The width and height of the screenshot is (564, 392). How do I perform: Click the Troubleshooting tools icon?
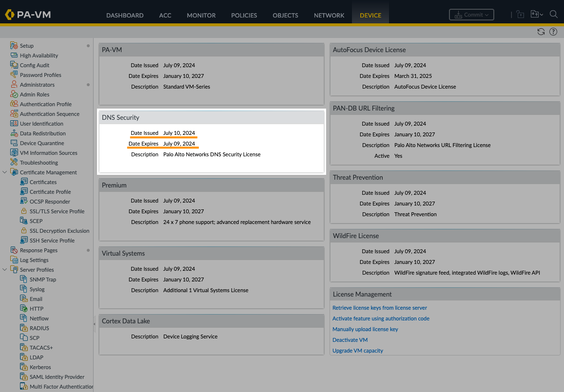14,163
